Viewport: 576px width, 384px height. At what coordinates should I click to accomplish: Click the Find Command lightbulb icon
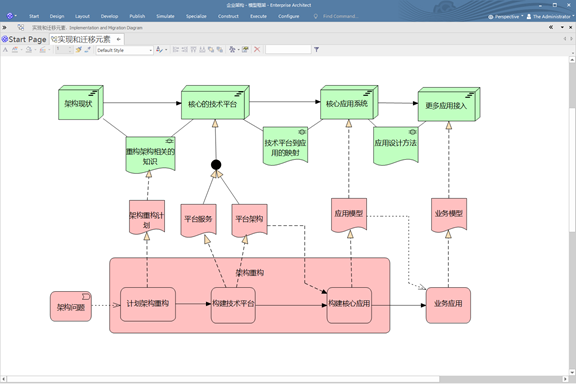pos(316,16)
